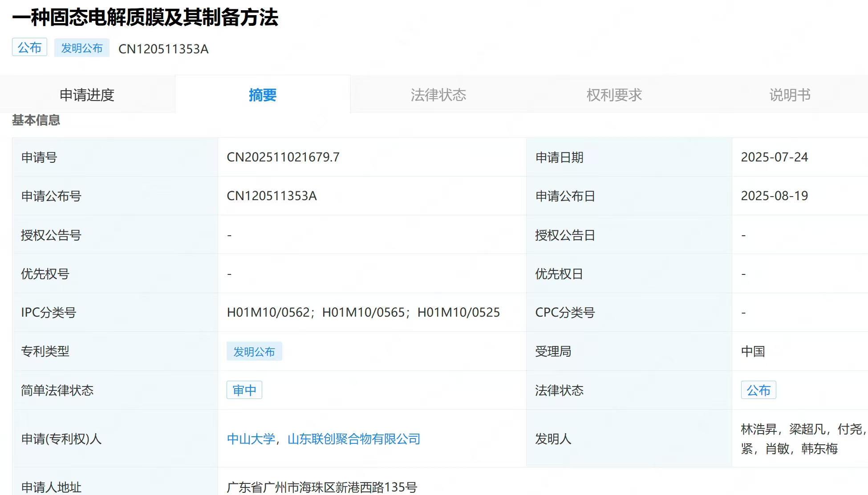Click the 申请号 label cell
This screenshot has width=868, height=495.
click(115, 157)
